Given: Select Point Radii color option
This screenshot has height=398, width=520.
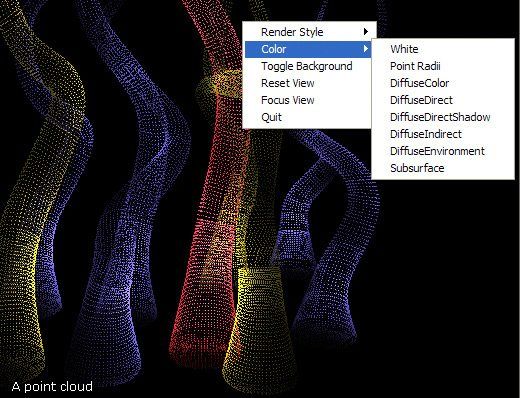Looking at the screenshot, I should tap(443, 66).
